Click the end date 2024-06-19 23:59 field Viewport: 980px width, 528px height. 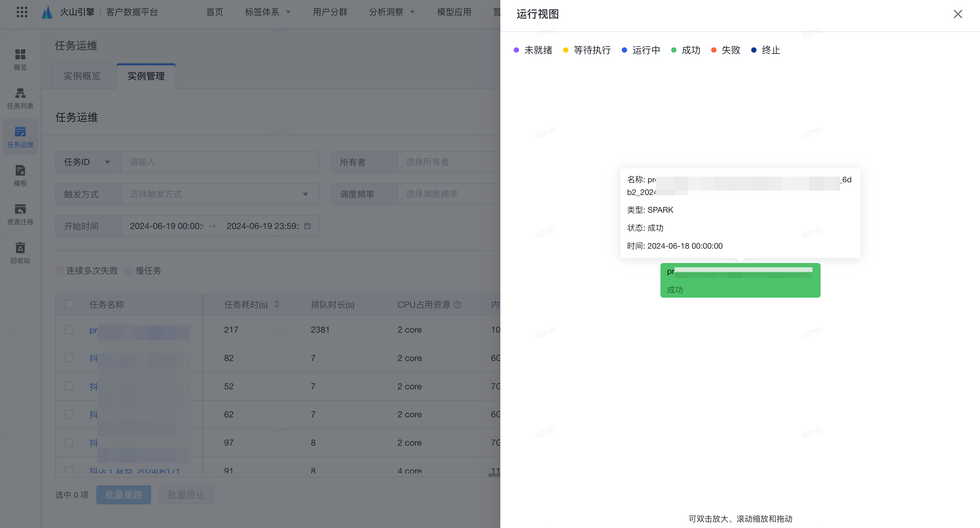263,226
